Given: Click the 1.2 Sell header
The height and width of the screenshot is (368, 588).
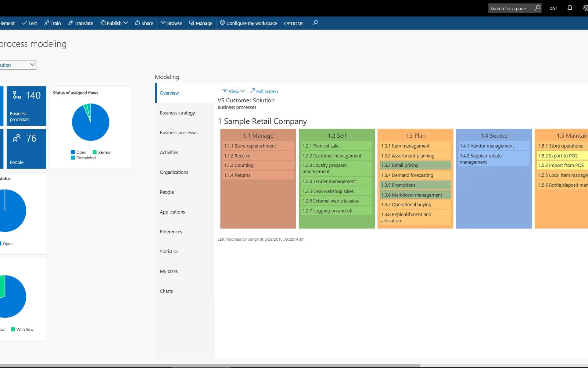Looking at the screenshot, I should pyautogui.click(x=337, y=135).
